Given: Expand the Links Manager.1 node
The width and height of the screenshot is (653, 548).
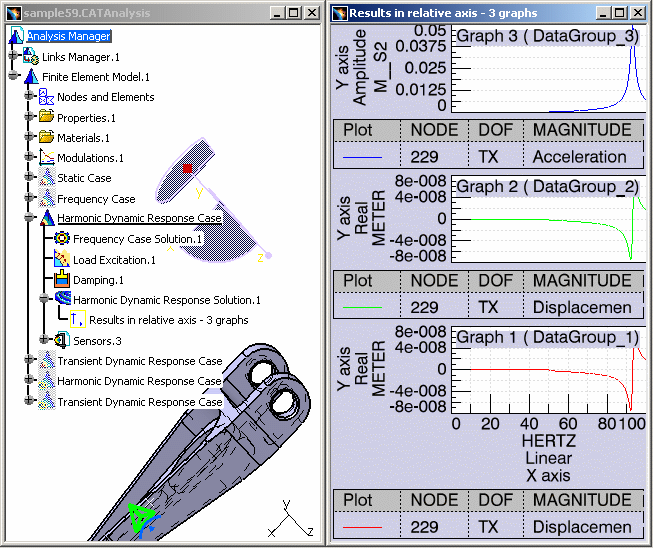Looking at the screenshot, I should click(13, 55).
